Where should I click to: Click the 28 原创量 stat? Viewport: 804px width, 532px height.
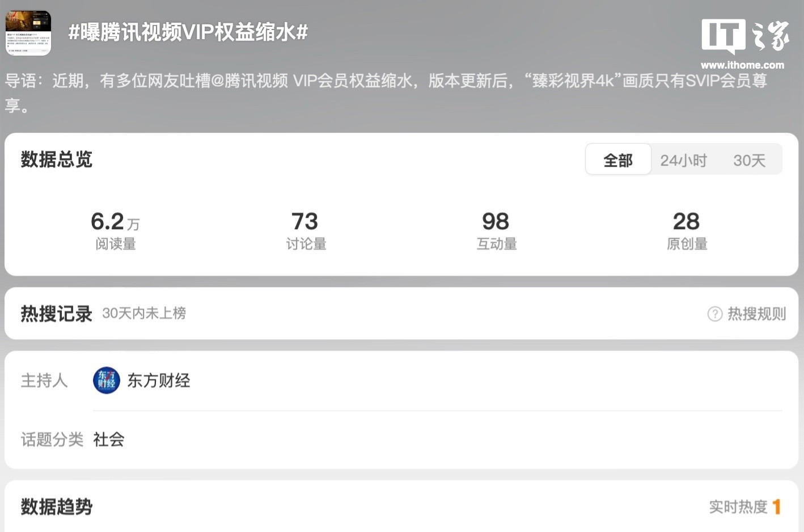point(687,231)
